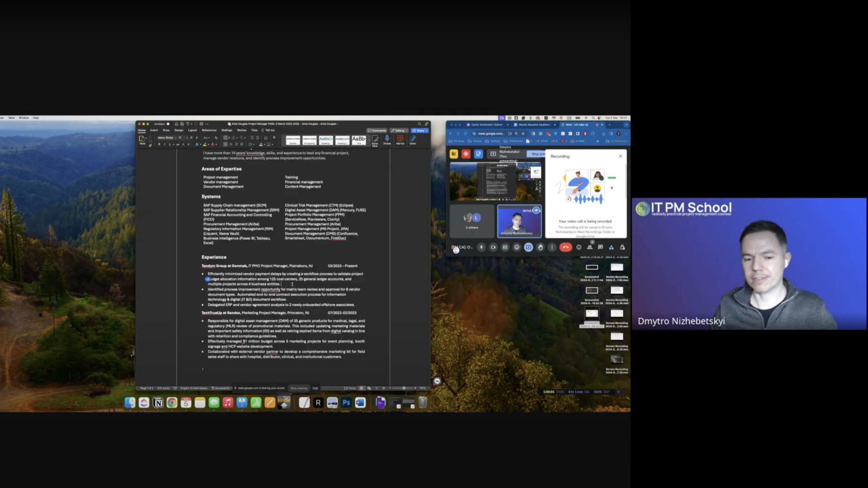Toggle the microphone in Meet controls
The height and width of the screenshot is (488, 868).
[x=481, y=247]
